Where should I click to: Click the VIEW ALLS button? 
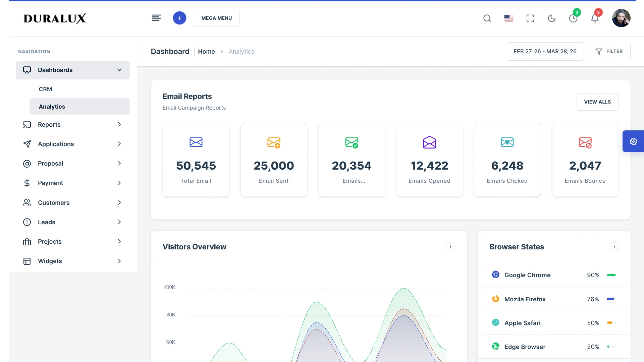(x=597, y=102)
